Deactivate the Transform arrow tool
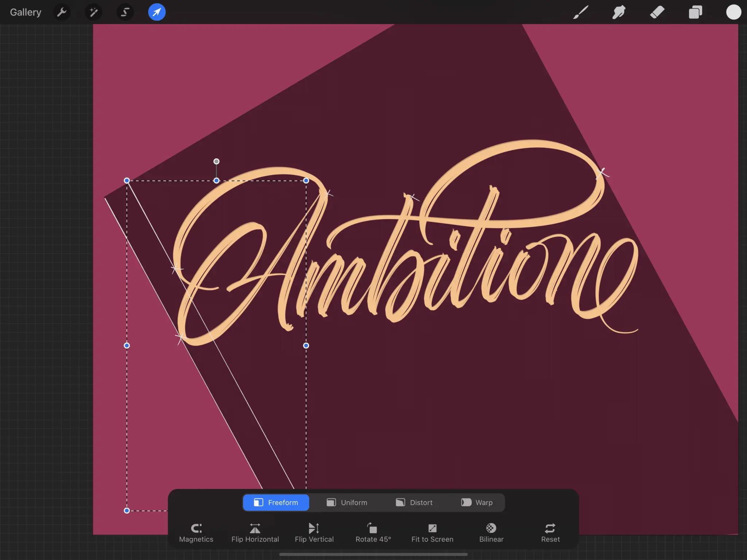 [x=157, y=12]
